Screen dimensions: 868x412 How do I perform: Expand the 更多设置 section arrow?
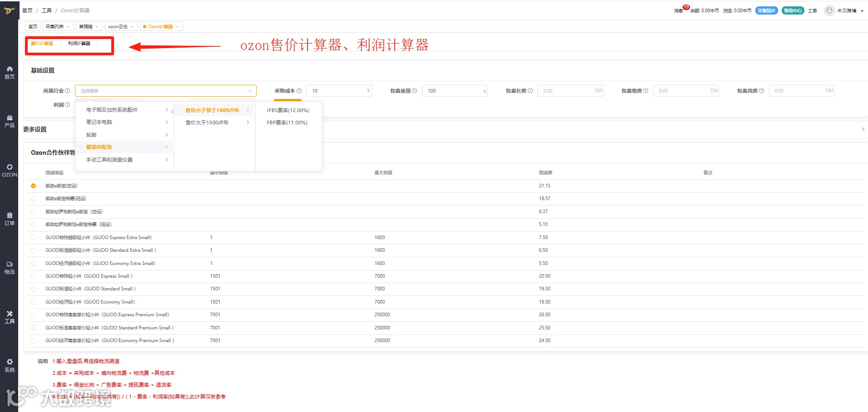coord(863,129)
